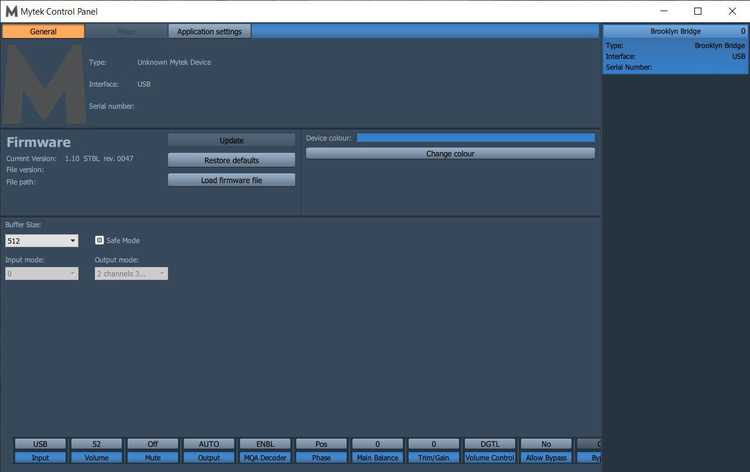Switch to the General tab
This screenshot has width=750, height=472.
point(43,32)
